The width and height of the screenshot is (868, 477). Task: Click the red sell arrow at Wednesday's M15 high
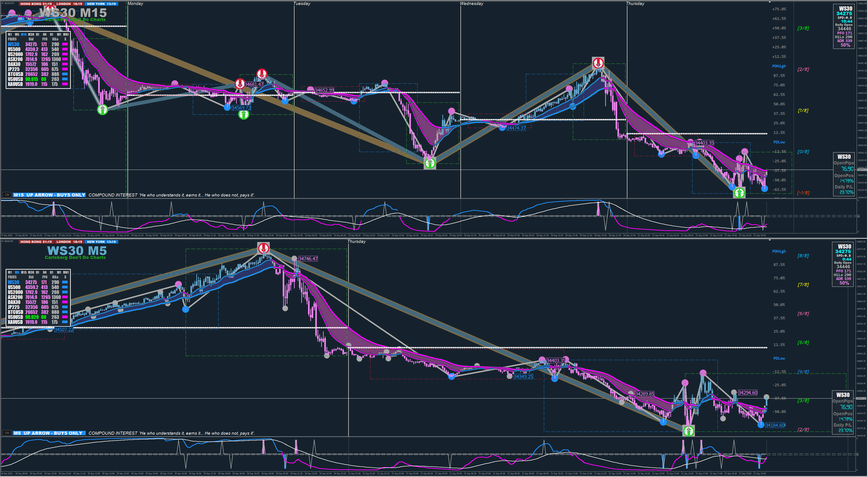(598, 63)
